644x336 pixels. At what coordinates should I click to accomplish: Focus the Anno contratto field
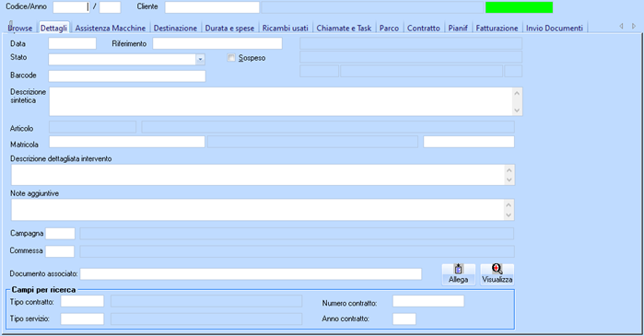(404, 319)
